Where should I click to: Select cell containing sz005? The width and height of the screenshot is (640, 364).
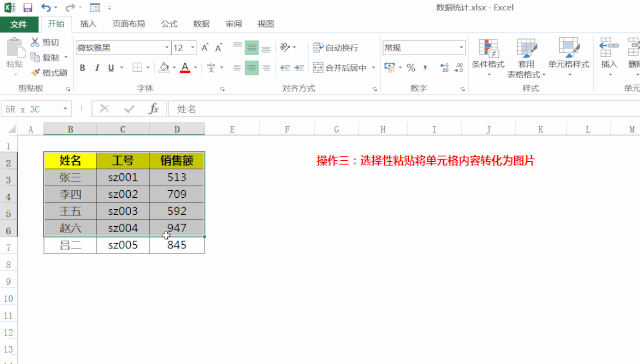click(123, 245)
